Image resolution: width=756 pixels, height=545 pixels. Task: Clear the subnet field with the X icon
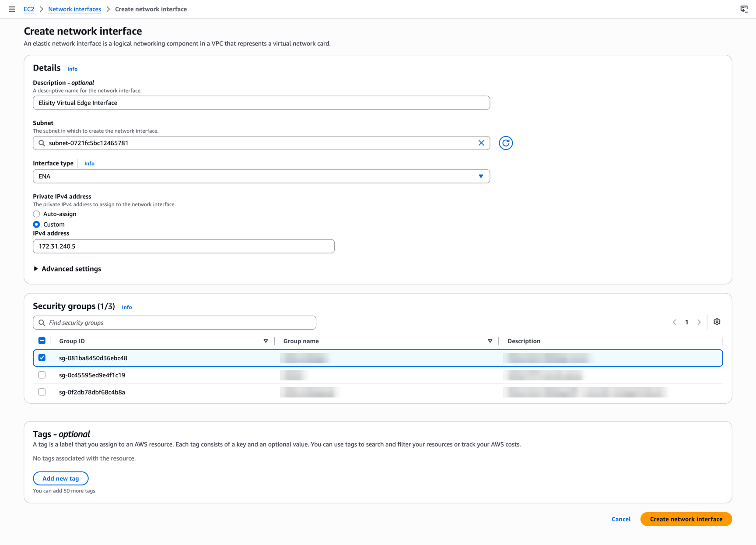pyautogui.click(x=481, y=143)
